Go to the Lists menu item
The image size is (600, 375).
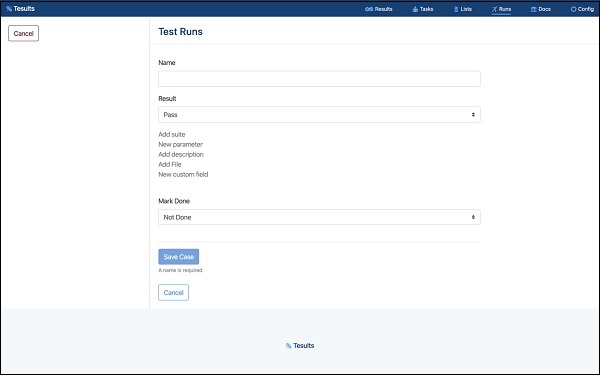(x=463, y=9)
